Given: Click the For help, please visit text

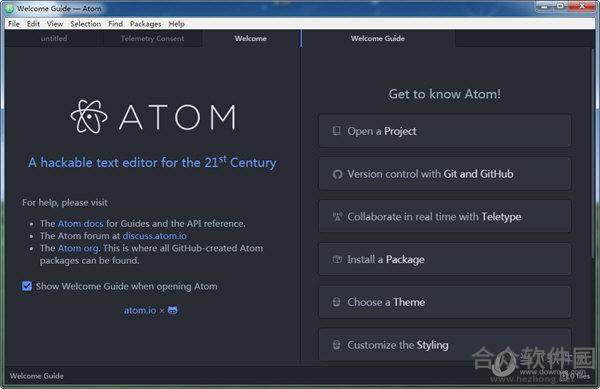Looking at the screenshot, I should [x=65, y=202].
